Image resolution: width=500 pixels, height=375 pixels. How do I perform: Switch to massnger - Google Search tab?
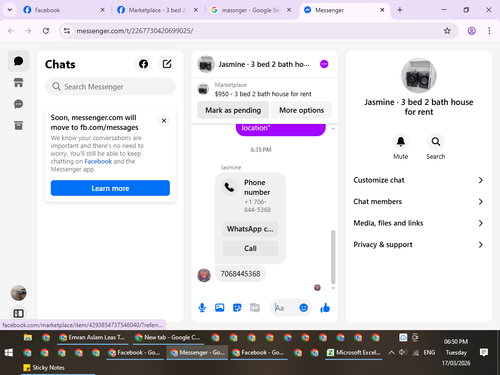251,10
